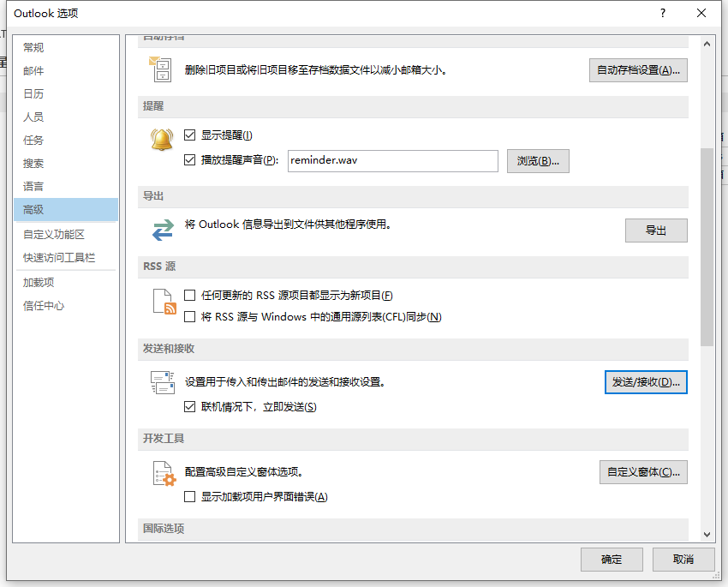
Task: Open the 语言 category
Action: pyautogui.click(x=65, y=187)
